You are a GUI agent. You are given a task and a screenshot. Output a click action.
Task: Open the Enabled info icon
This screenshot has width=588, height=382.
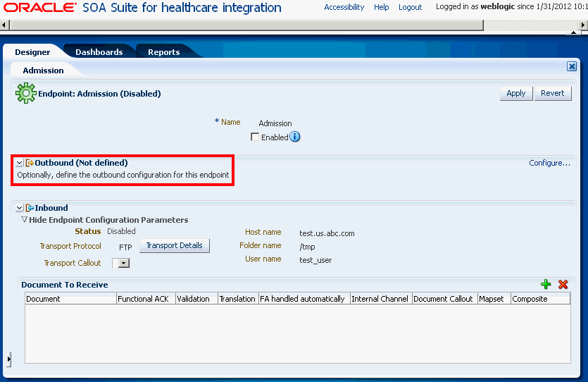click(295, 137)
